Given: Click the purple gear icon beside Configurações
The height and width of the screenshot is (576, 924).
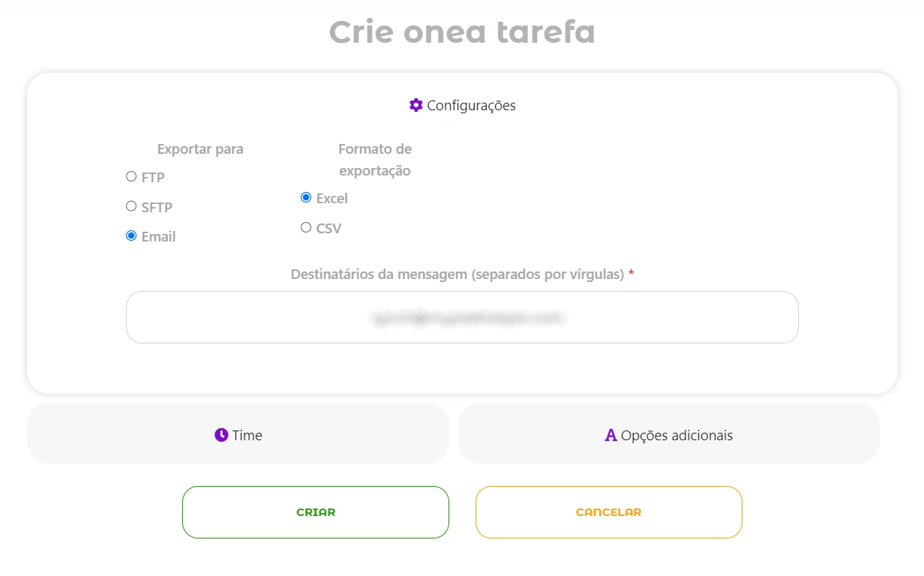Looking at the screenshot, I should click(x=416, y=105).
